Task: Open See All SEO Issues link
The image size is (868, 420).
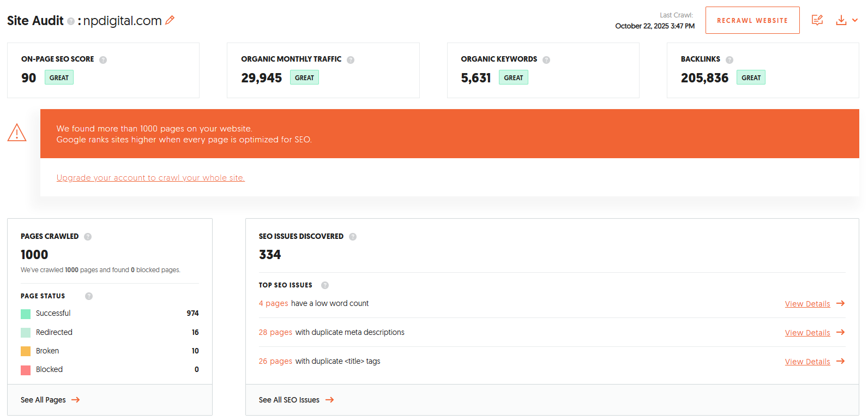Action: point(289,400)
